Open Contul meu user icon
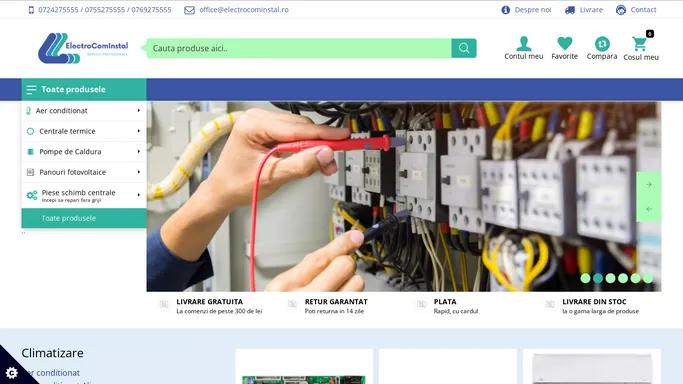 point(524,44)
